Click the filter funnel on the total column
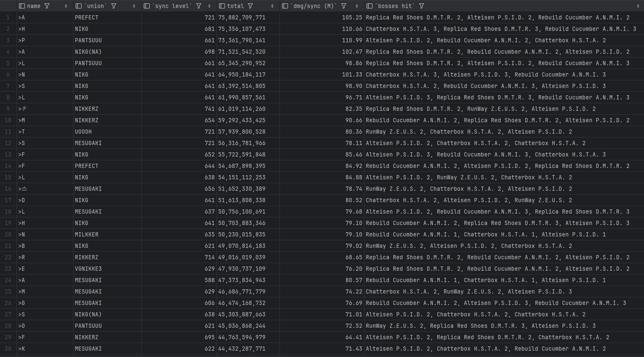This screenshot has width=644, height=357. (x=251, y=6)
